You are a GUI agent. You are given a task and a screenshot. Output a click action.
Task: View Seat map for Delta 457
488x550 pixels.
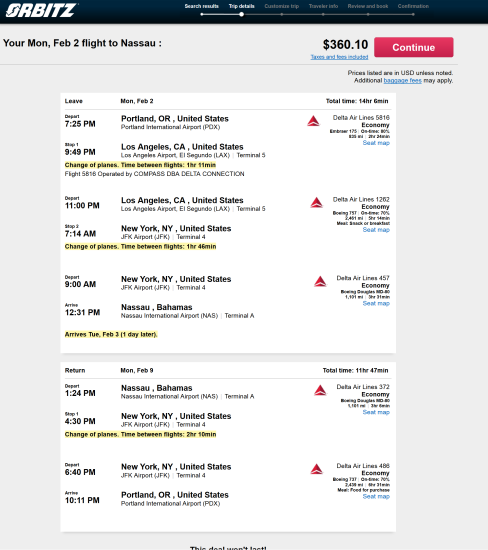click(x=376, y=303)
